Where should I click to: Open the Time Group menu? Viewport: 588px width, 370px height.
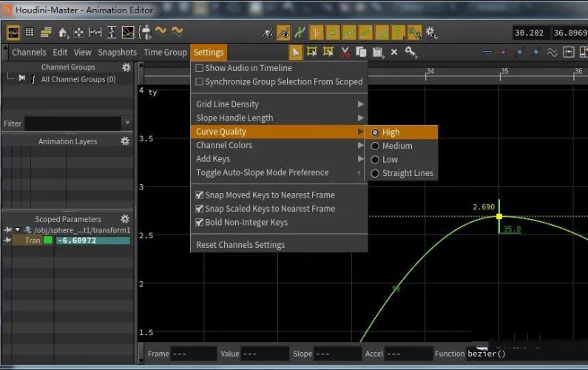click(x=166, y=52)
